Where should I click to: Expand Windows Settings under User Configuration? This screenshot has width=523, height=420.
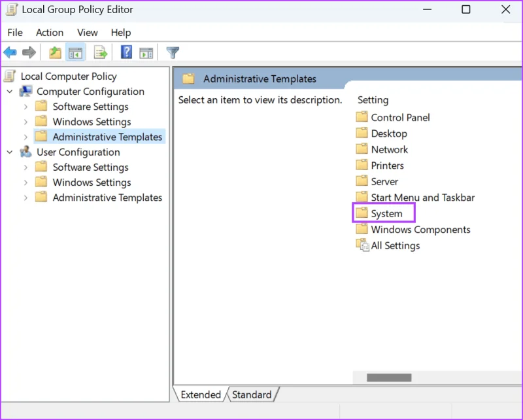coord(25,183)
